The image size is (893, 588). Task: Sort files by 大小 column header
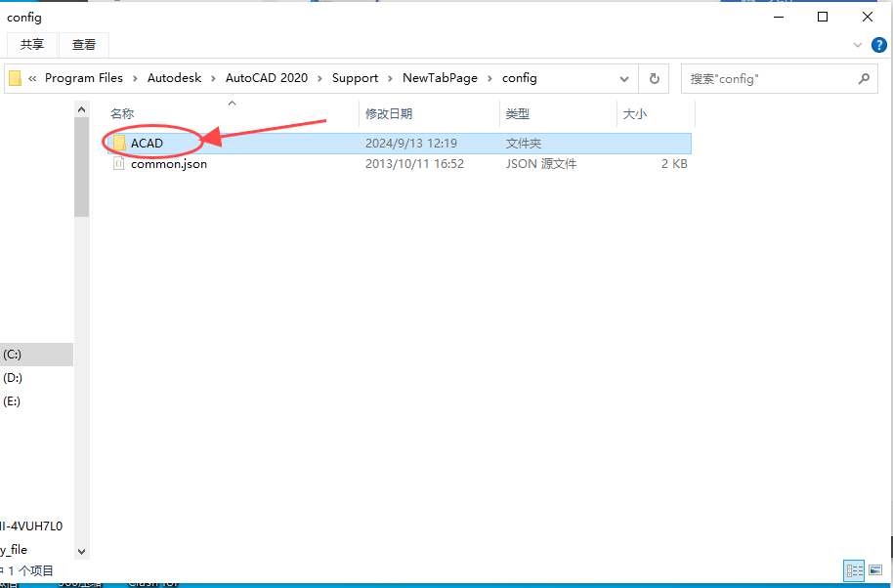tap(634, 114)
